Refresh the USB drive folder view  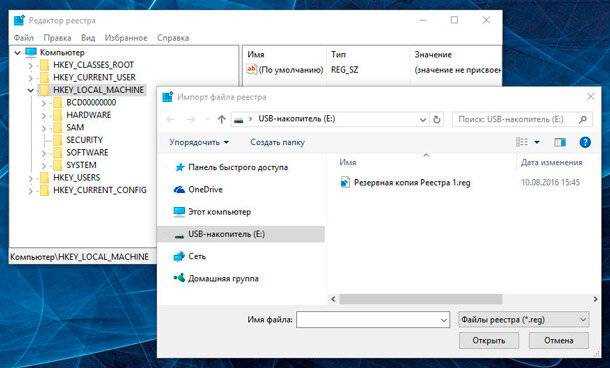pyautogui.click(x=436, y=119)
